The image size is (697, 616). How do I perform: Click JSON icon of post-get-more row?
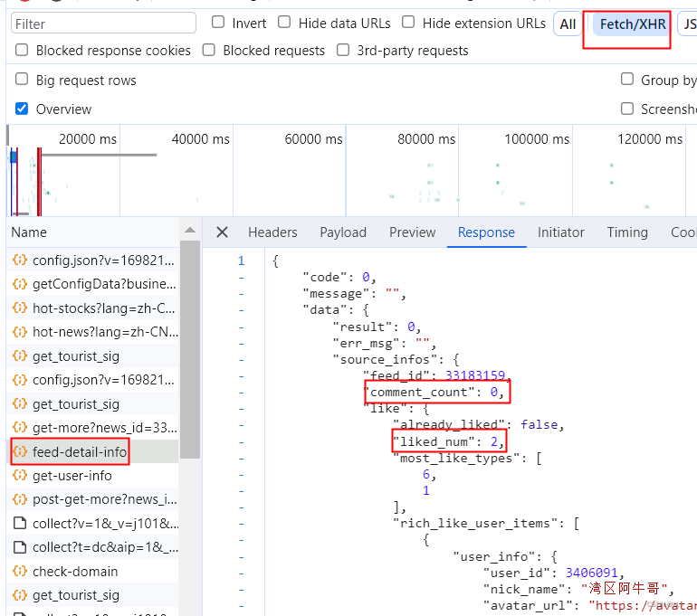20,499
